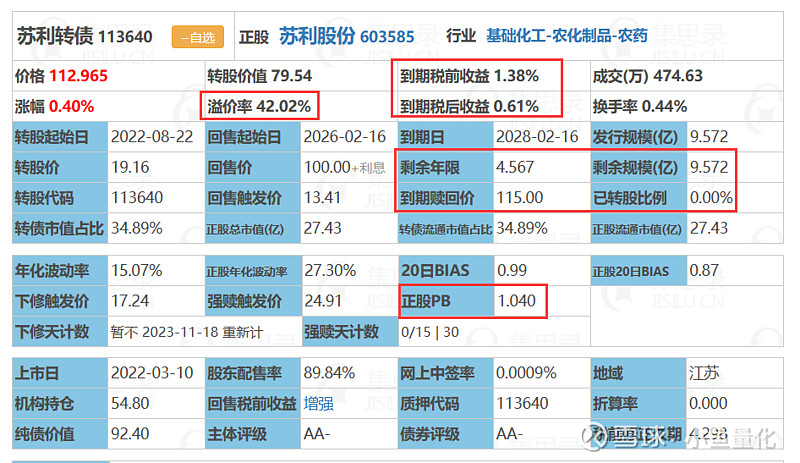Click the 质押代码 value 113640
This screenshot has height=463, width=800.
(x=522, y=404)
